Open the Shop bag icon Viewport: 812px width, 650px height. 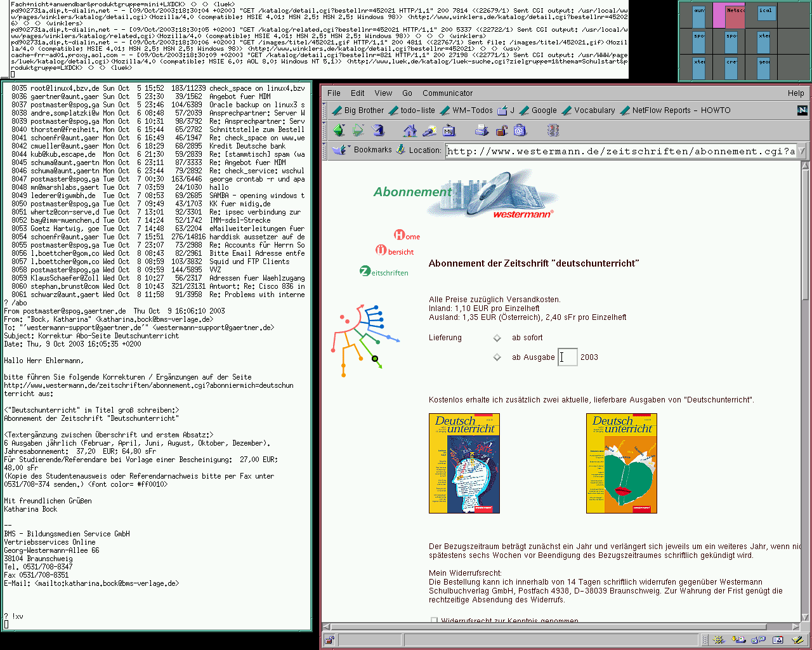click(520, 130)
